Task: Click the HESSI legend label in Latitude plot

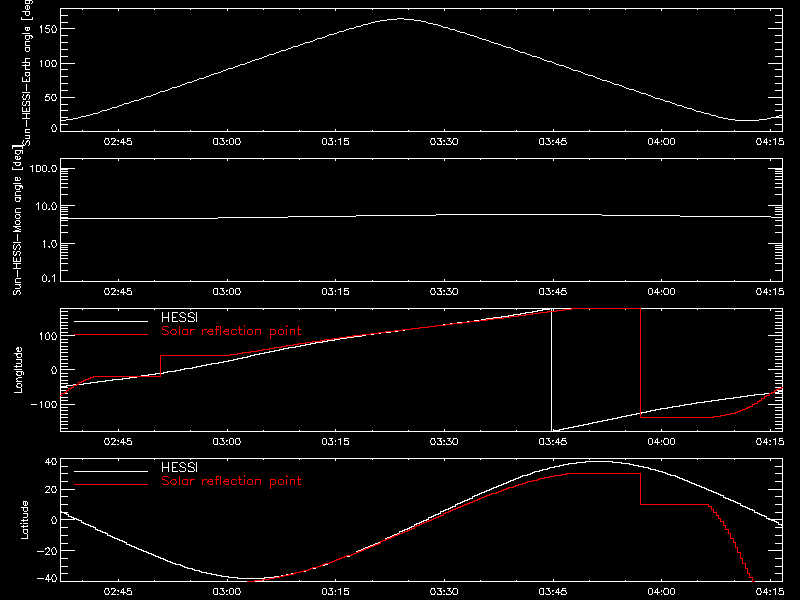Action: tap(179, 467)
